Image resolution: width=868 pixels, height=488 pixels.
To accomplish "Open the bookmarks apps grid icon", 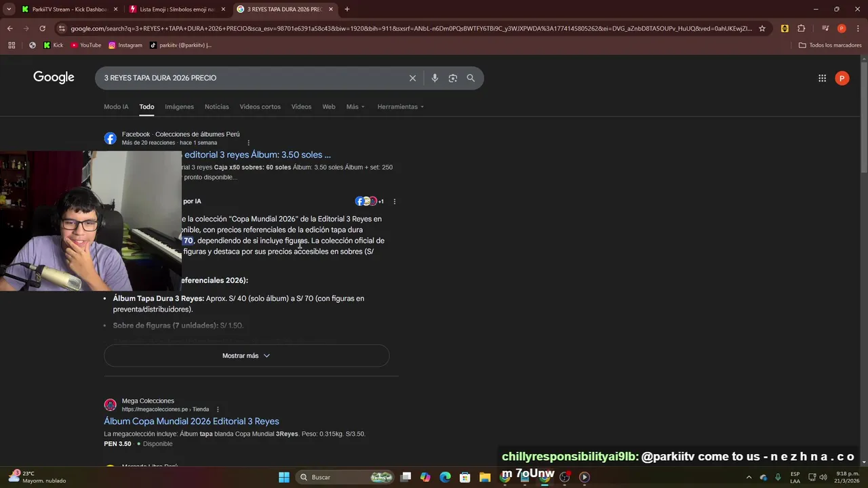I will [x=12, y=45].
